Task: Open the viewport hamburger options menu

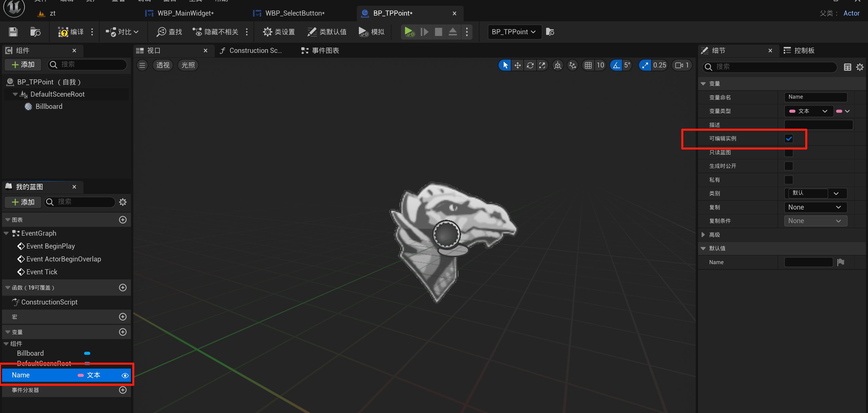Action: click(x=142, y=65)
